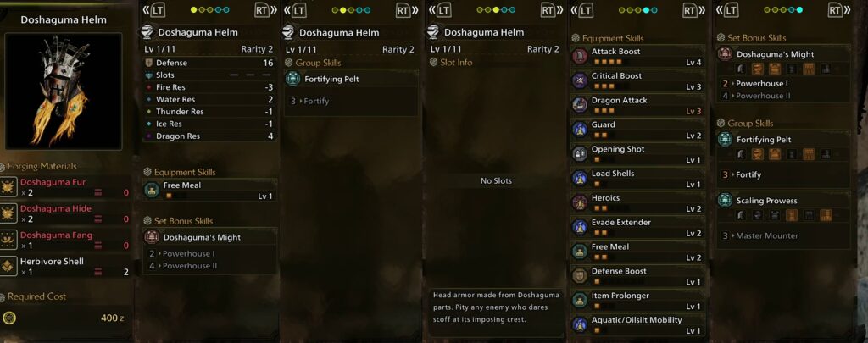Click the Item Prolonger skill icon
868x343 pixels.
(x=580, y=300)
